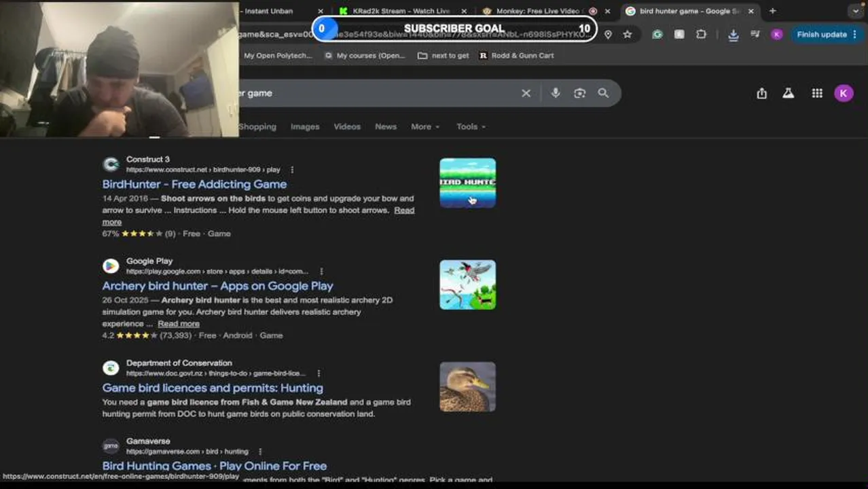Open the Grammarly extension icon
The image size is (868, 489).
point(657,35)
